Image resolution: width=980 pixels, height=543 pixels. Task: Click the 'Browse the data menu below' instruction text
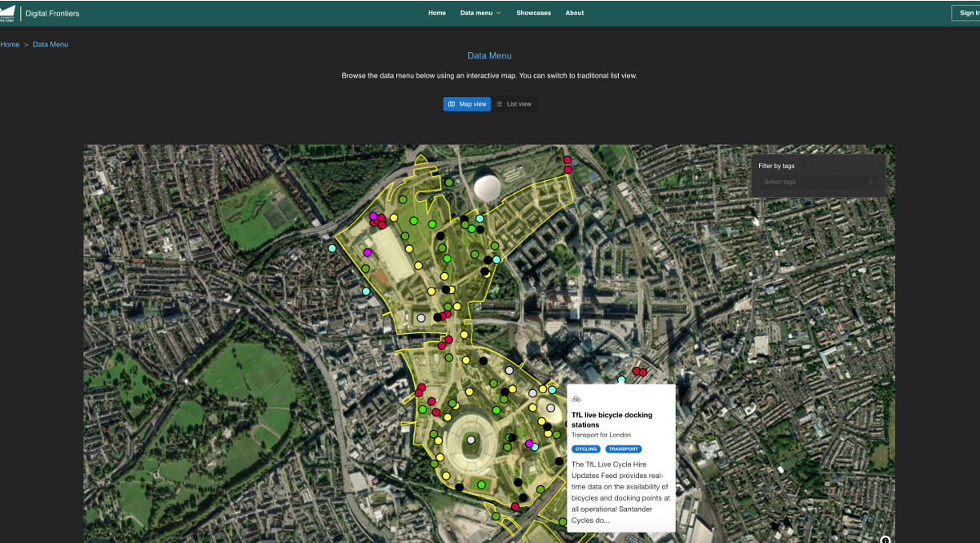click(489, 76)
